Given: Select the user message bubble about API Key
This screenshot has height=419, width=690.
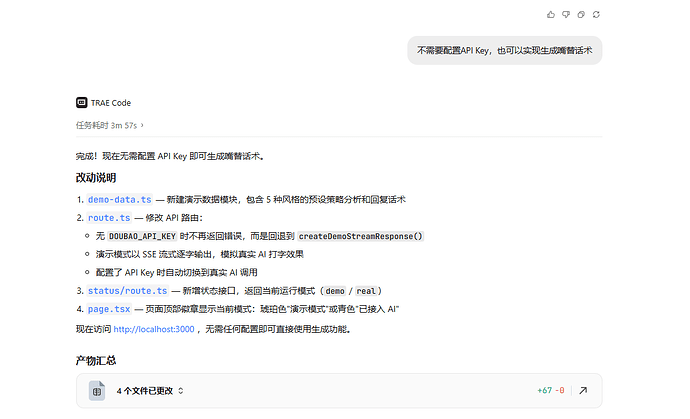Looking at the screenshot, I should pyautogui.click(x=504, y=51).
